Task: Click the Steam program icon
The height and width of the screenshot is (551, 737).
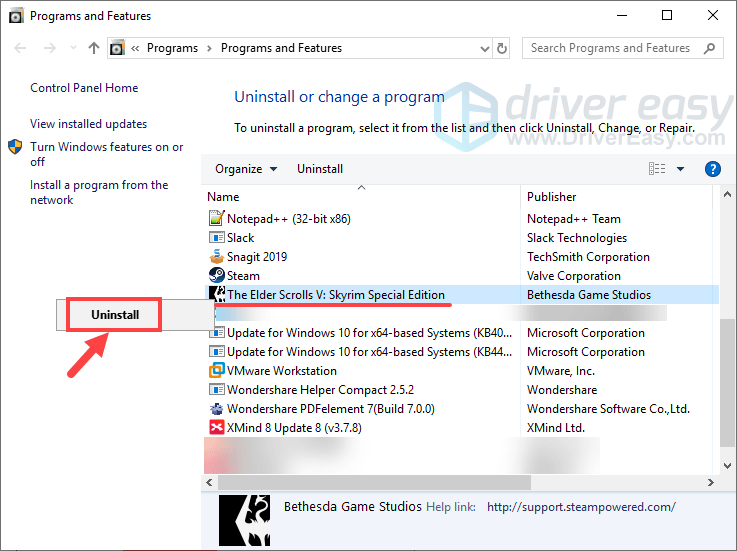Action: [217, 276]
